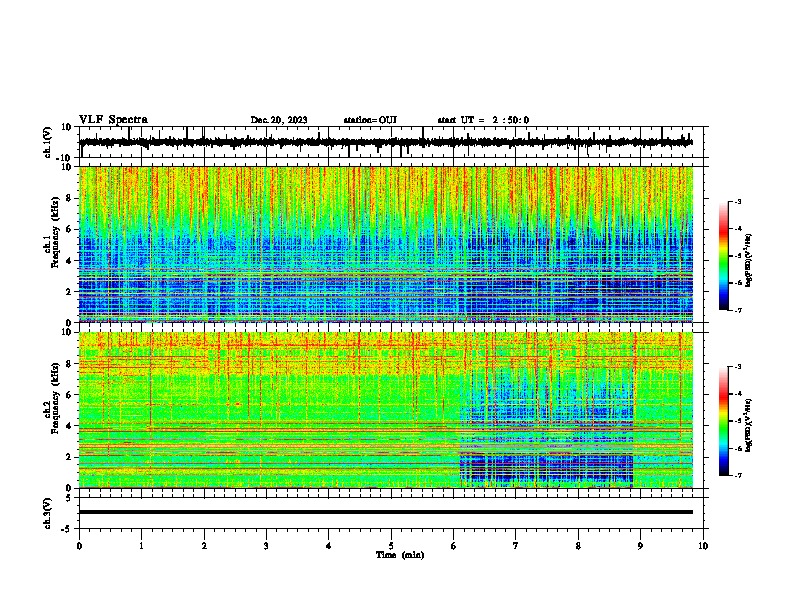Click the ch.2 spectrogram color bar
The image size is (792, 612).
click(x=724, y=421)
